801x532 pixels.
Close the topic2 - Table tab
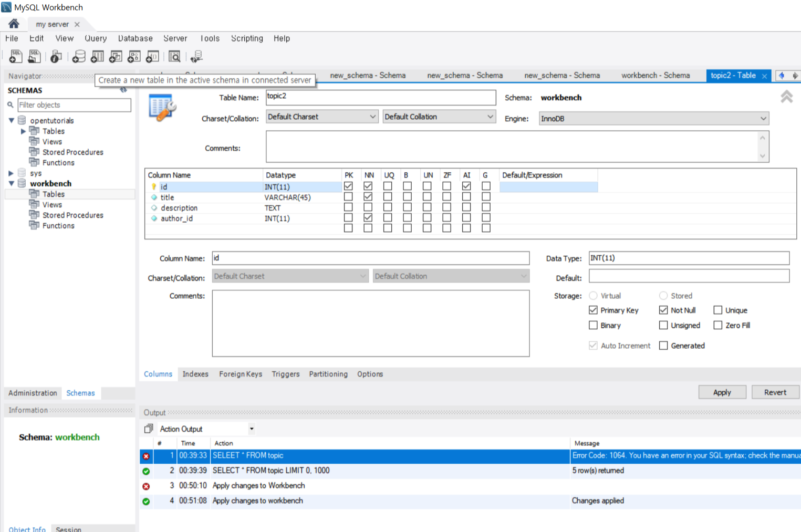coord(764,76)
